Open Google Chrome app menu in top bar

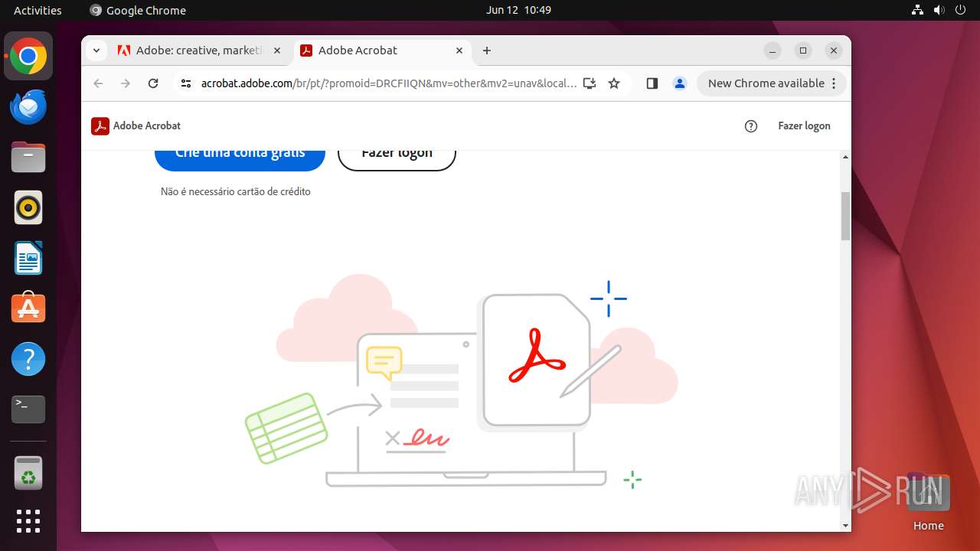[138, 10]
